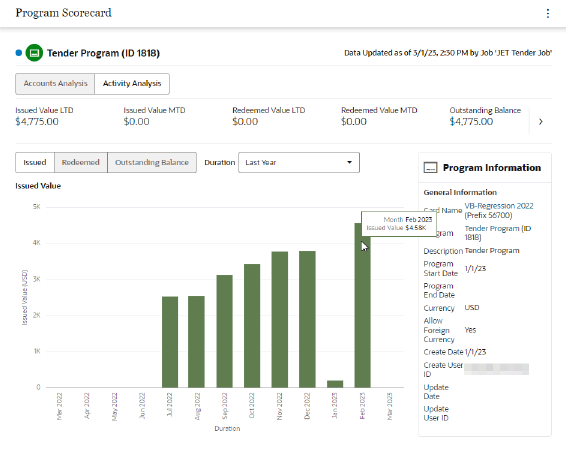Click the Feb 2023 bar in chart
This screenshot has height=452, width=566.
click(x=362, y=305)
